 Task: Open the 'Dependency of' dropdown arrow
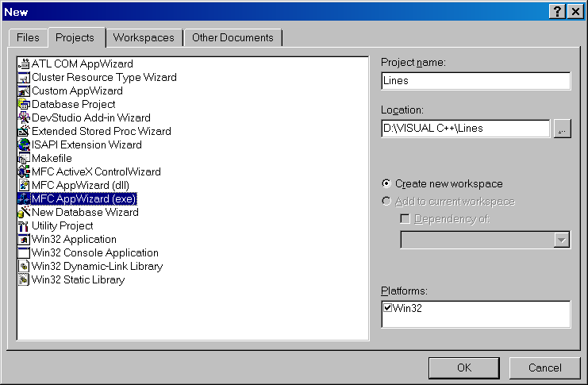click(x=561, y=241)
